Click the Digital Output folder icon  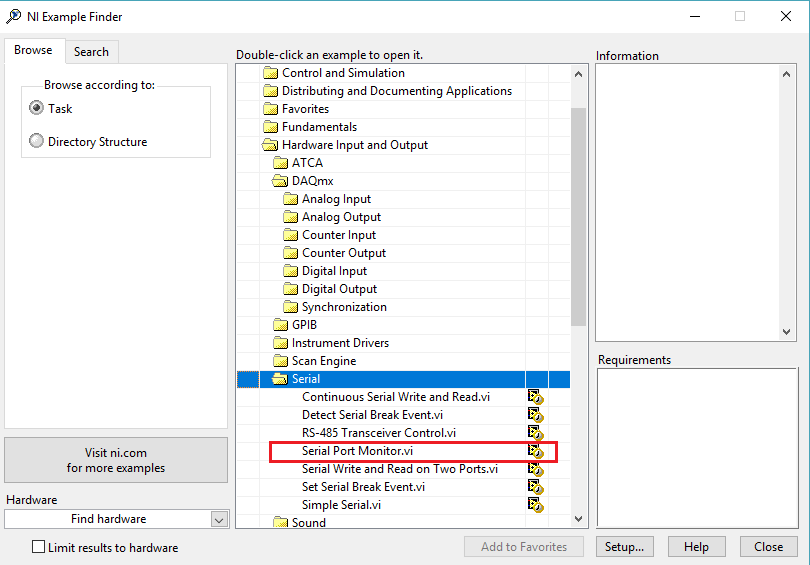(291, 289)
